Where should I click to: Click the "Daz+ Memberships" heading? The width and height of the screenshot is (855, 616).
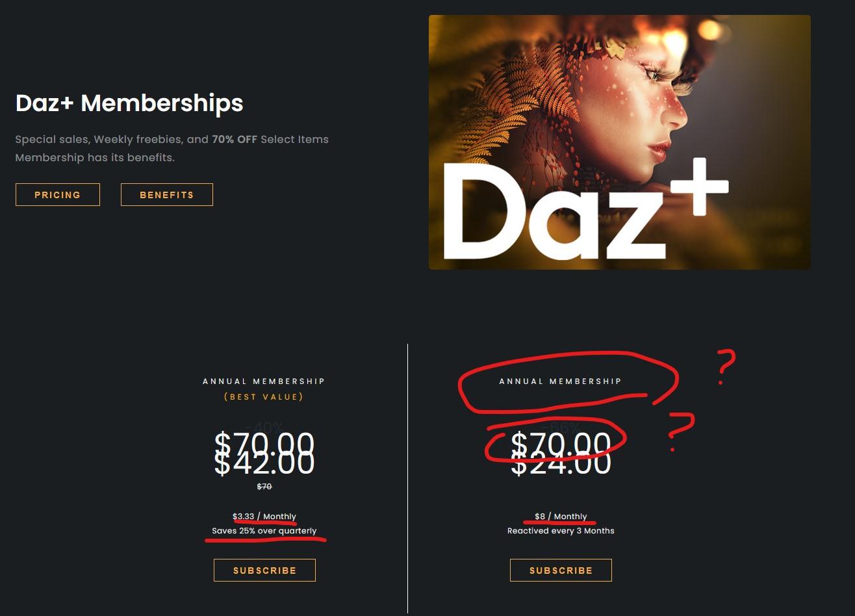click(x=129, y=103)
